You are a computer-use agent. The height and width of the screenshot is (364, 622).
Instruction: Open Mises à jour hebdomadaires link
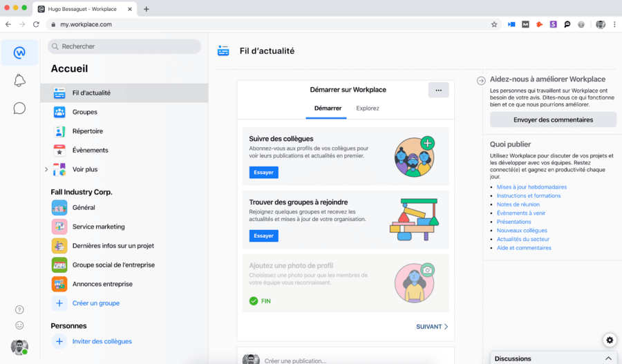click(531, 187)
